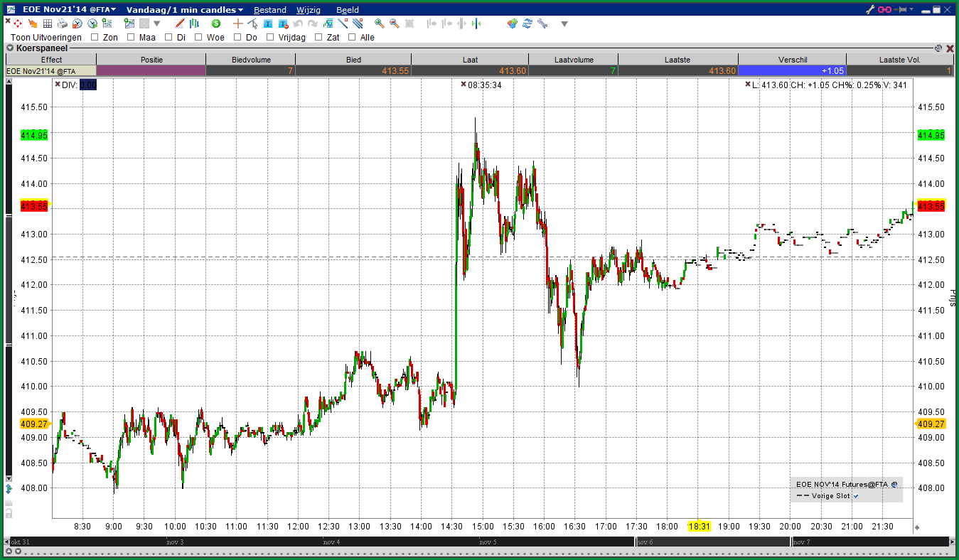Screen dimensions: 959x560
Task: Click the Laatste Vol. column header
Action: (x=900, y=60)
